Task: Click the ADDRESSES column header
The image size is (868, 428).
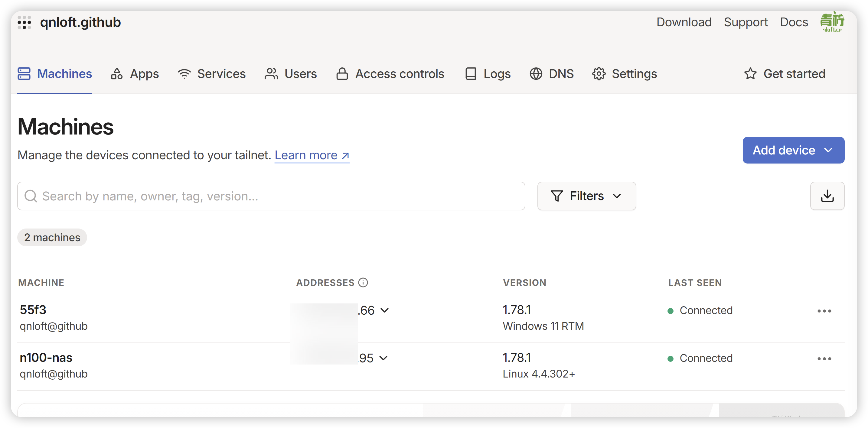Action: (x=325, y=283)
